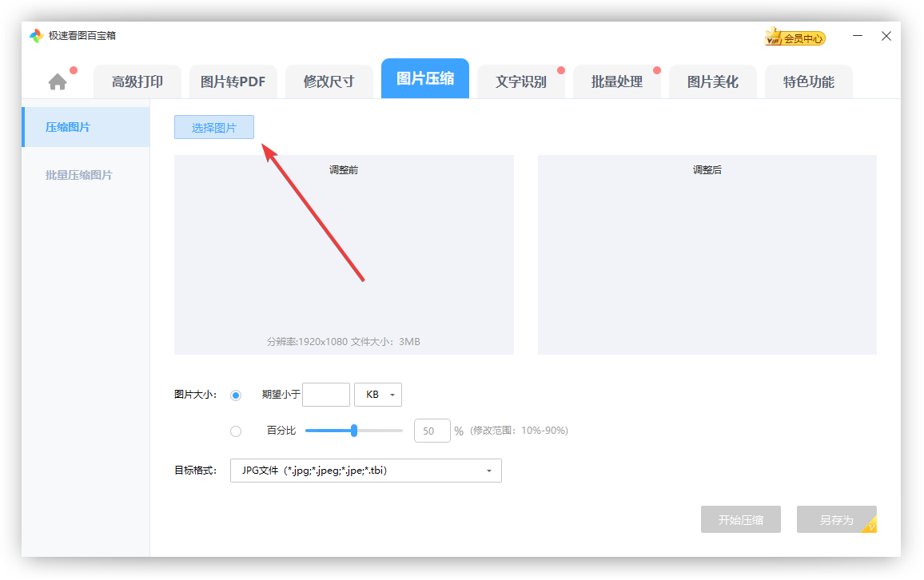Switch to the 高级打印 tab
Viewport: 924px width, 580px height.
click(x=137, y=81)
